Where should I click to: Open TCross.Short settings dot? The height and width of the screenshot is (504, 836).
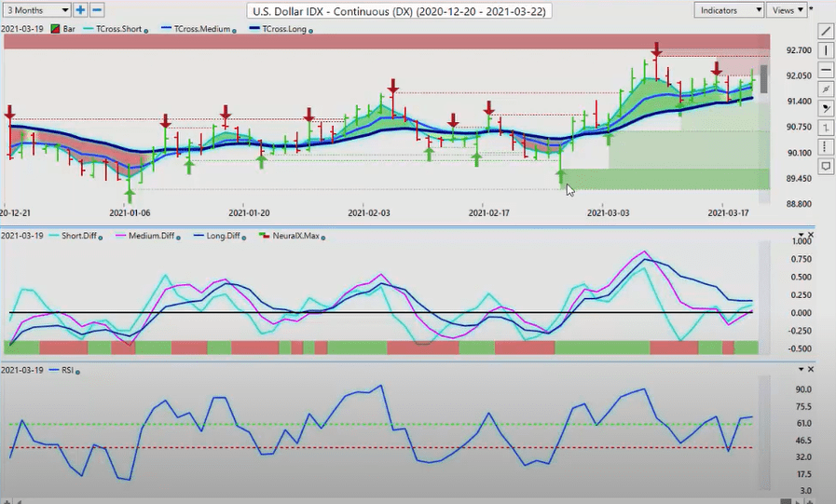145,31
